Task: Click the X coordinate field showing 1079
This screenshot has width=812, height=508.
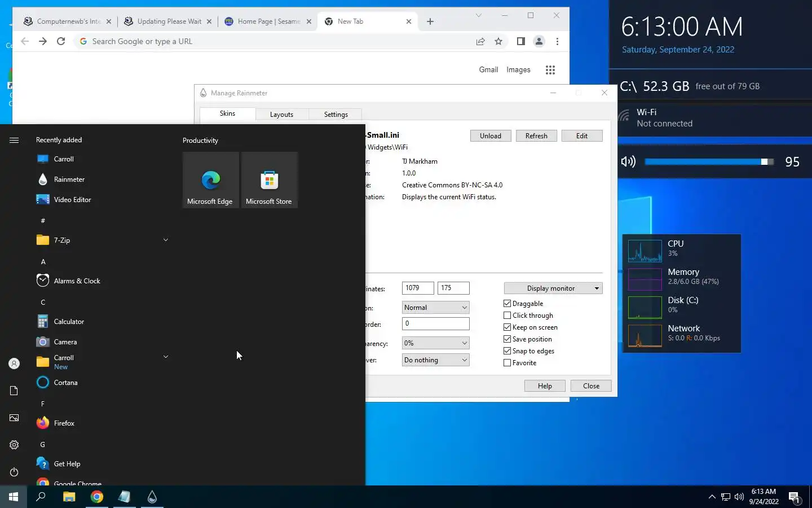Action: pyautogui.click(x=418, y=288)
